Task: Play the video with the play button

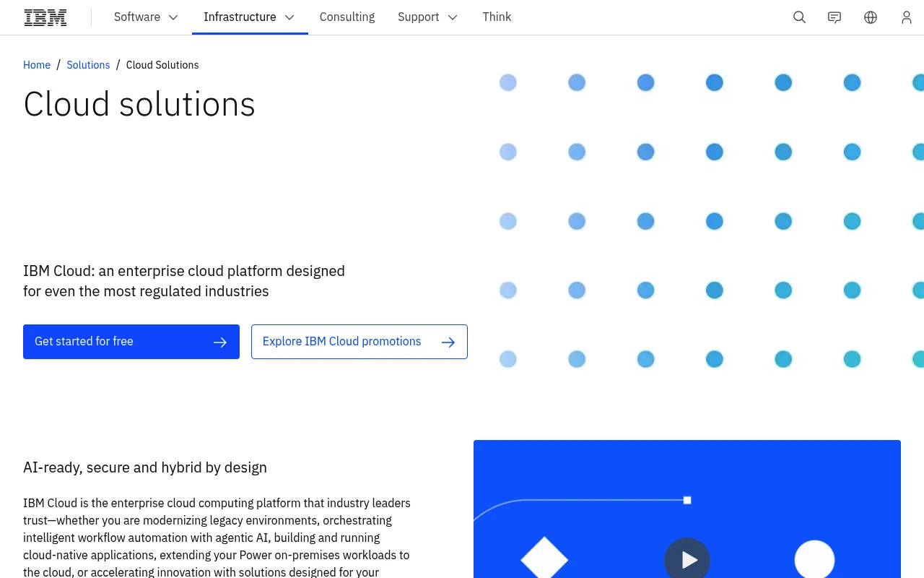Action: (x=687, y=559)
